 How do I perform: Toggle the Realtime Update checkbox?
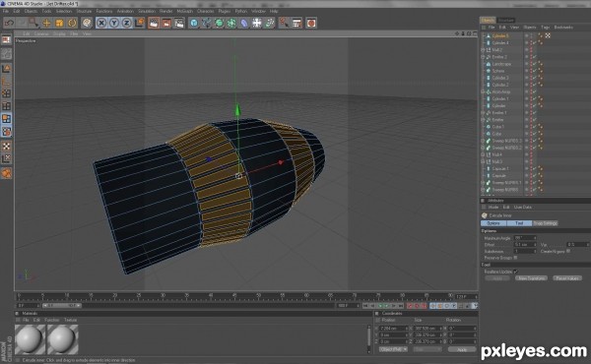coord(515,272)
